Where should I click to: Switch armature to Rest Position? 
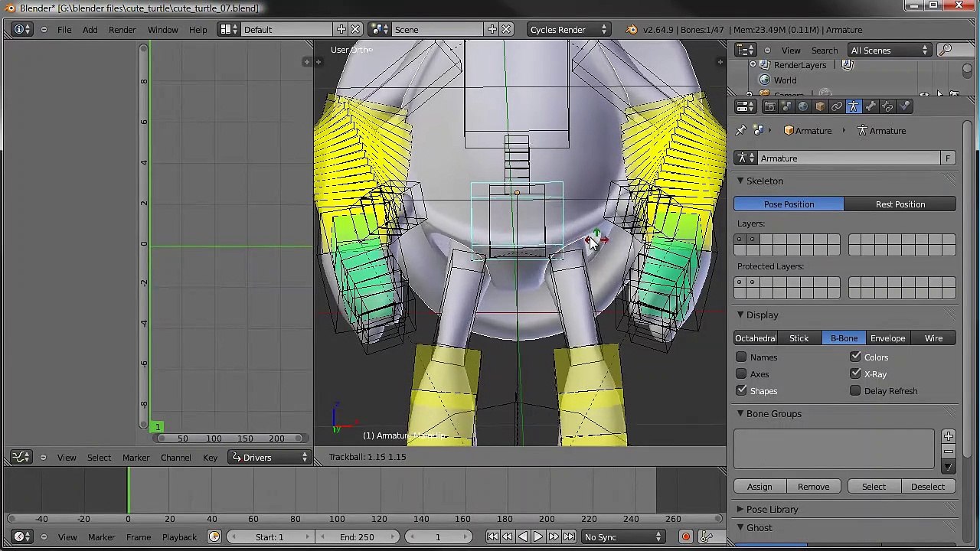point(900,204)
